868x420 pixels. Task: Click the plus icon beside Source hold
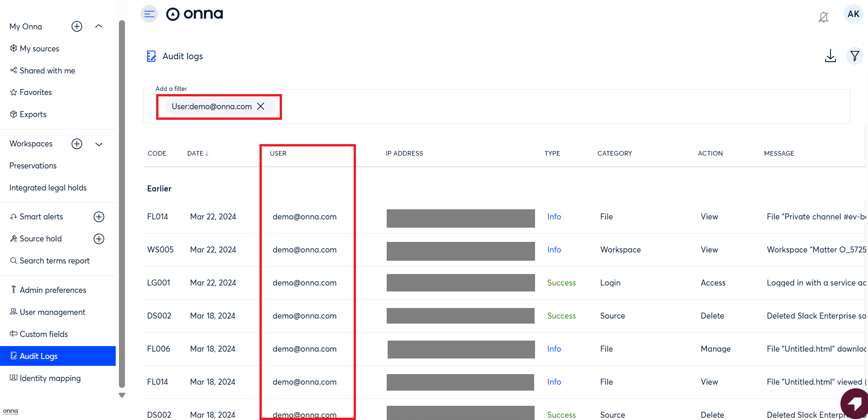pyautogui.click(x=99, y=239)
